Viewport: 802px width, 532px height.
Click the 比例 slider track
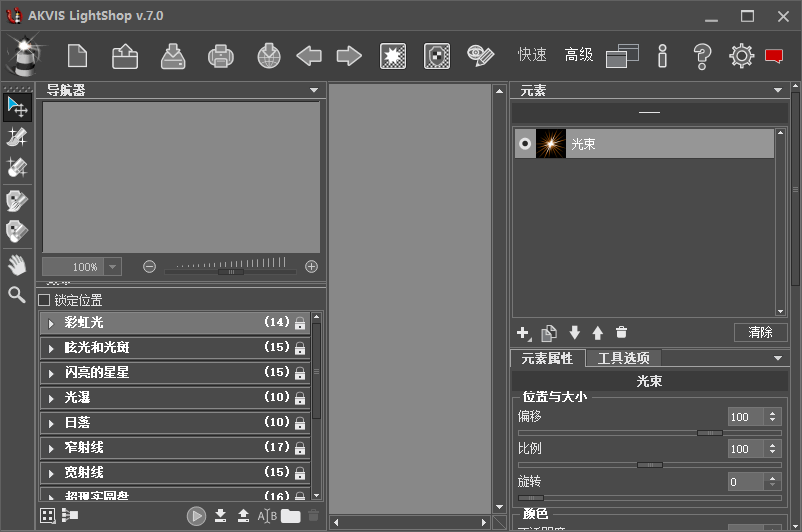[650, 465]
